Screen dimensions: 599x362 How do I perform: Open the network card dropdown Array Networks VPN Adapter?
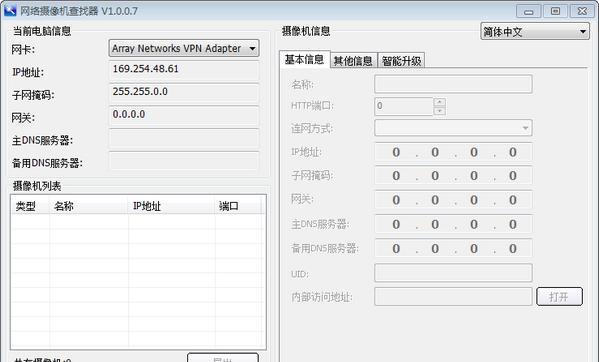[184, 48]
